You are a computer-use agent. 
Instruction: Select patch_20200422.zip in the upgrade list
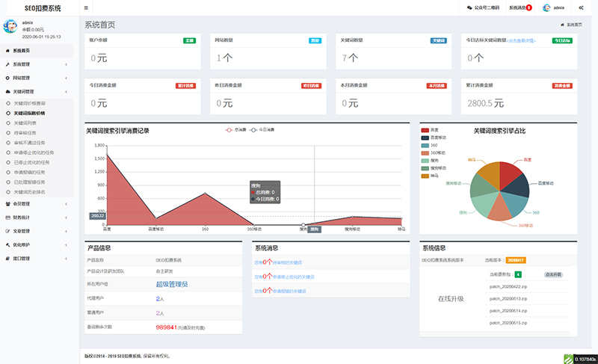(x=508, y=286)
